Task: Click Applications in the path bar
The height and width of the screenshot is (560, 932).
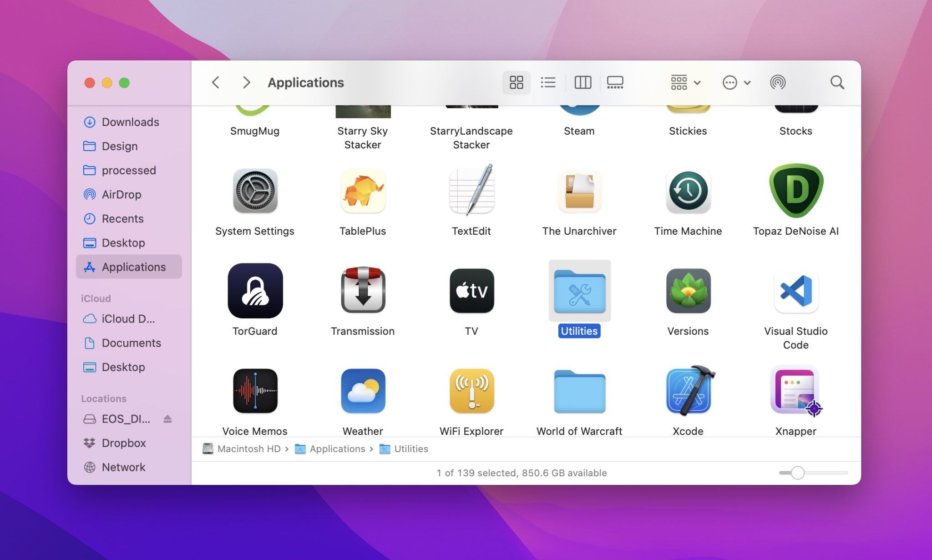Action: 330,449
